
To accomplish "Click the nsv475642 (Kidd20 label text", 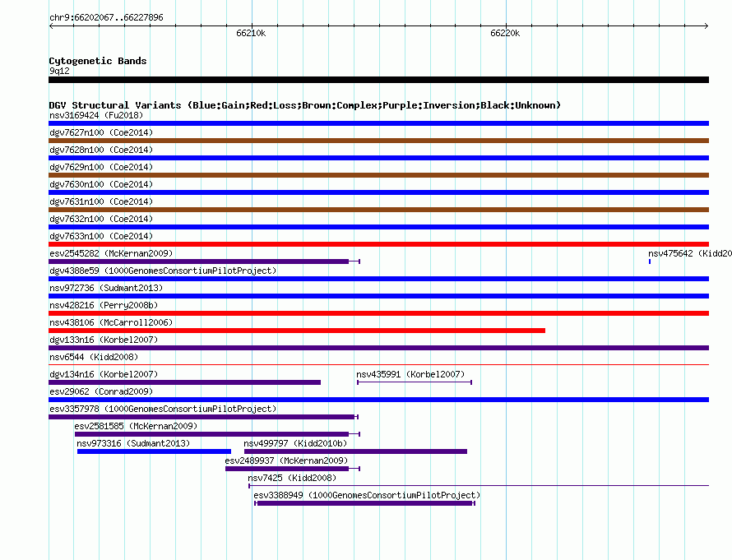I will click(690, 253).
